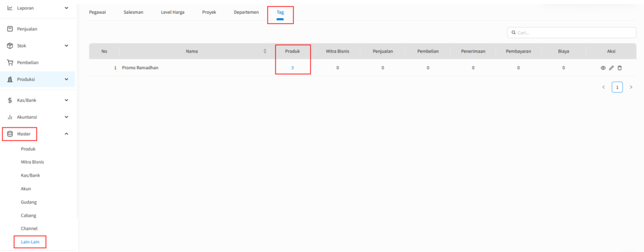
Task: View Promo Ramadhan with eye icon
Action: click(603, 68)
